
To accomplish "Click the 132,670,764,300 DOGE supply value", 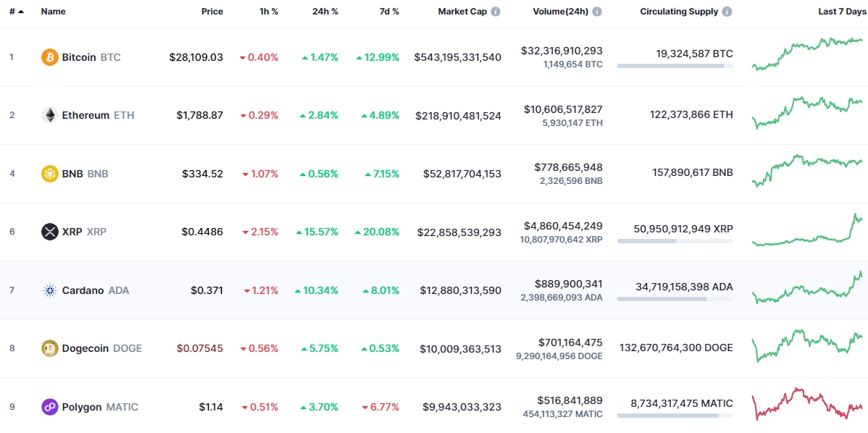I will click(x=677, y=348).
